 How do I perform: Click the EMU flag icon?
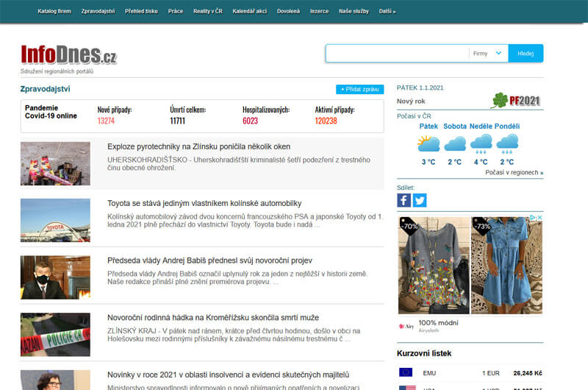406,372
